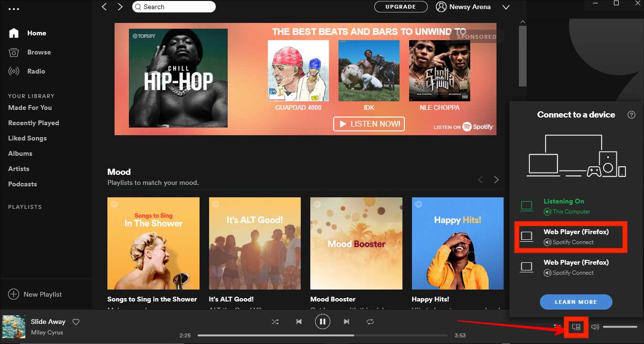Viewport: 644px width, 344px height.
Task: Open the Chill Hip-Hop ad cover
Action: [178, 78]
